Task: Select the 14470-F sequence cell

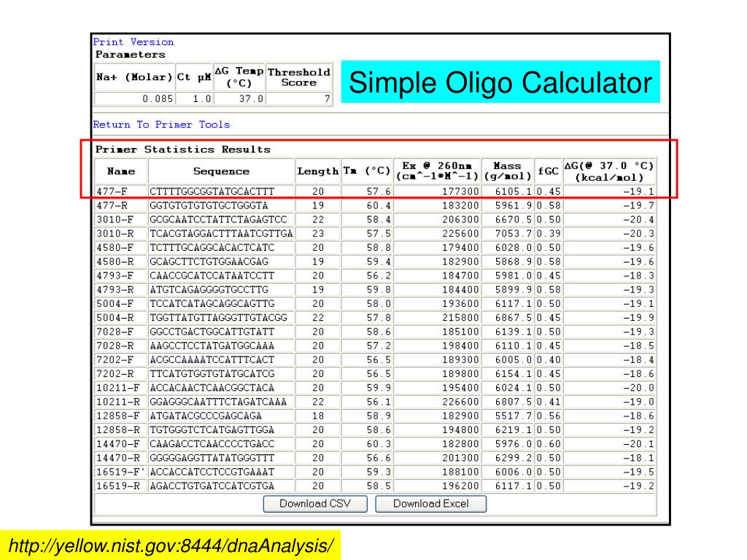Action: [x=221, y=444]
